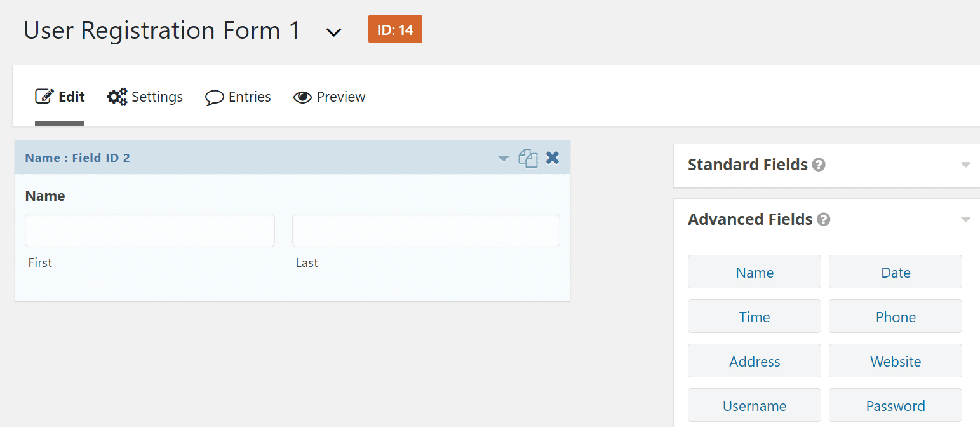Screen dimensions: 980x427
Task: Click the First name input box
Action: click(150, 230)
